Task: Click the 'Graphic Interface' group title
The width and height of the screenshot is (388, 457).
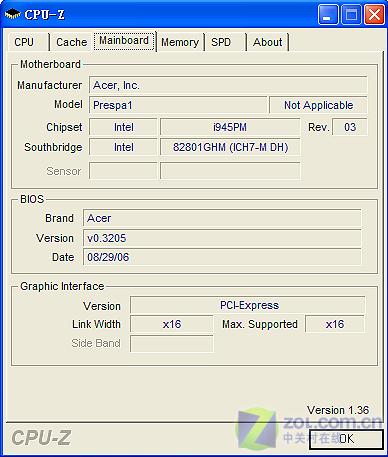Action: (x=62, y=286)
